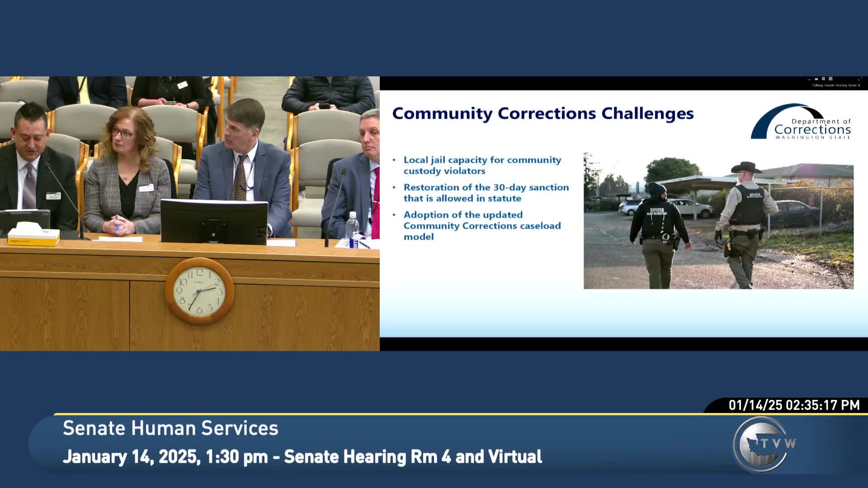Click the 'Talking: Senate Hearing Room 4' label
Screen dimensions: 868x488
(836, 85)
